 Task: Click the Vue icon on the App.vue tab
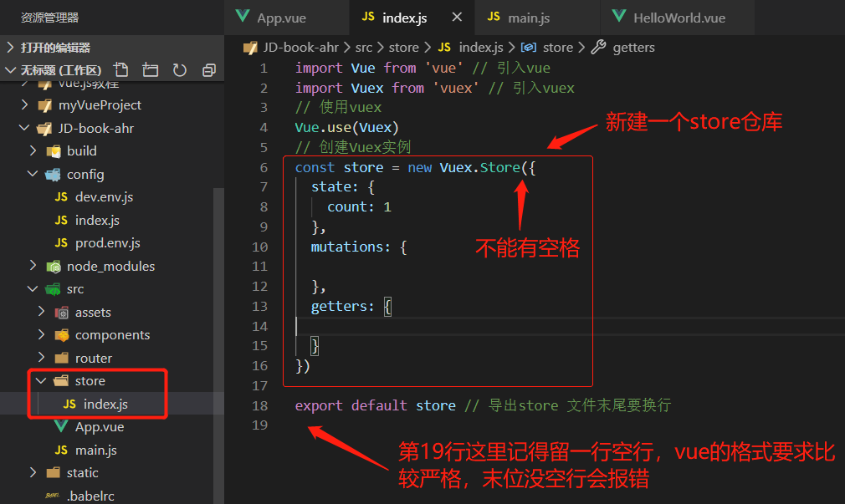243,16
